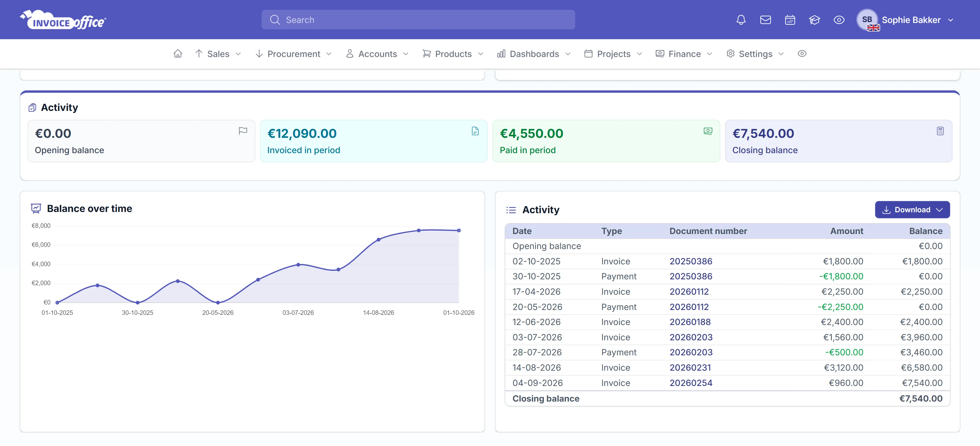Click the Activity clipboard icon

[x=32, y=108]
